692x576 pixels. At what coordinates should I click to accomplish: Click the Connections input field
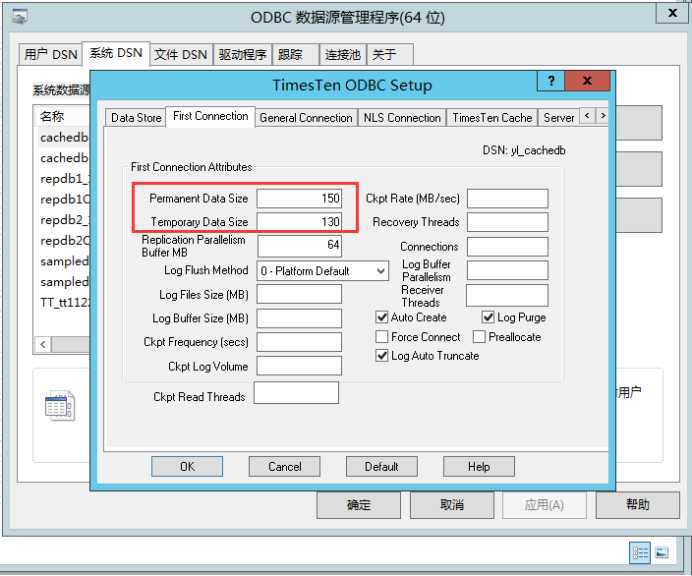(508, 246)
